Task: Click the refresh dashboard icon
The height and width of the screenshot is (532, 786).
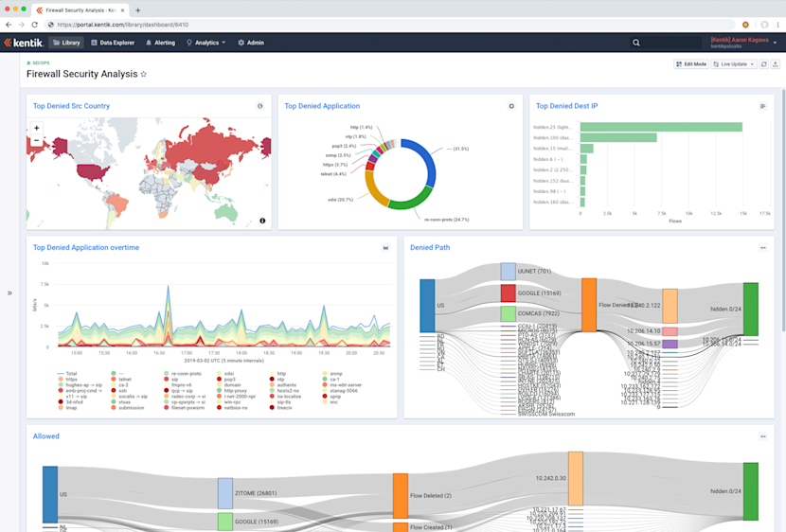Action: pos(764,64)
